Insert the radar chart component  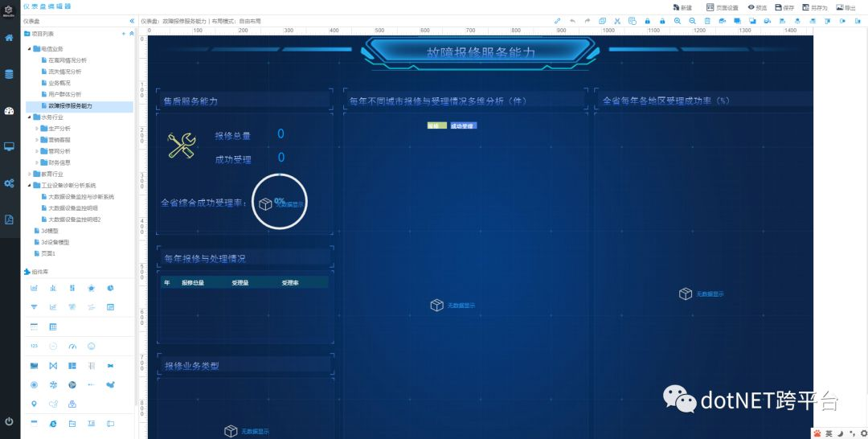click(x=92, y=288)
